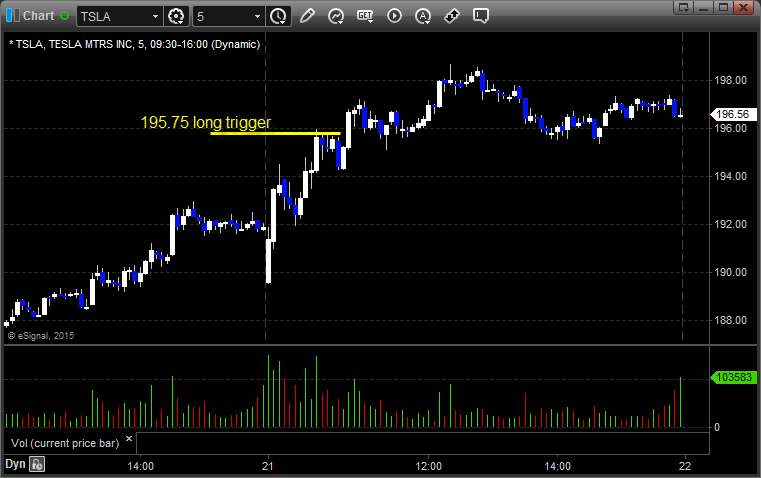This screenshot has width=761, height=478.
Task: Open the studies indicator icon
Action: 335,16
